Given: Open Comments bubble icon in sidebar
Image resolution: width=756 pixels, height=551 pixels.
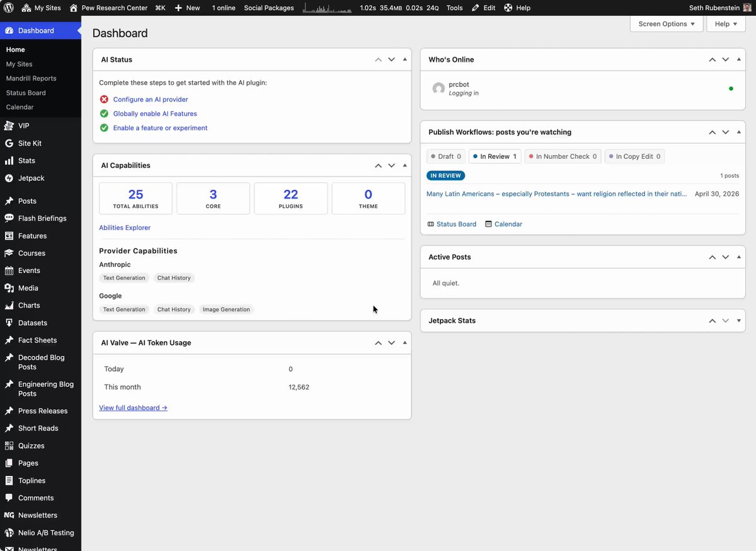Looking at the screenshot, I should click(x=9, y=498).
